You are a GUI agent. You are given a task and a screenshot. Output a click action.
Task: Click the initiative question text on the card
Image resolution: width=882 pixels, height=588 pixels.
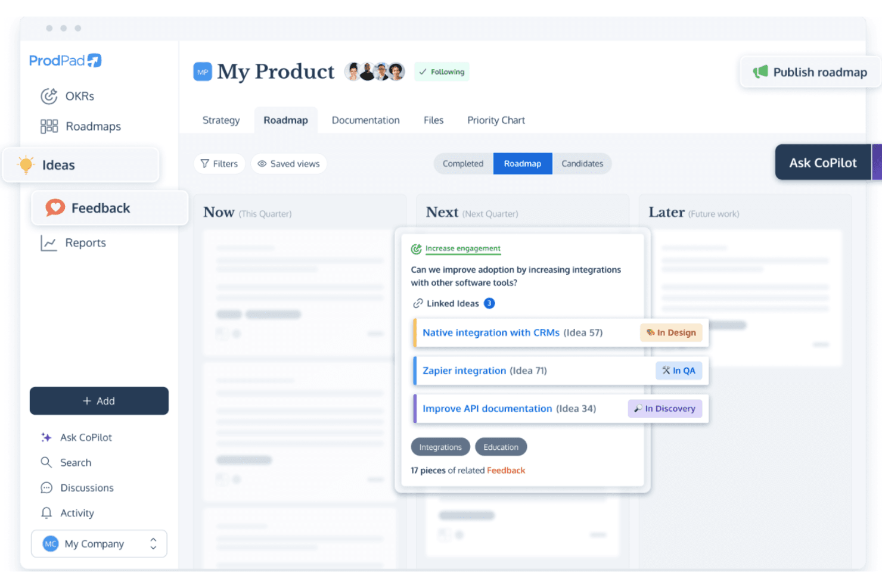pyautogui.click(x=516, y=276)
